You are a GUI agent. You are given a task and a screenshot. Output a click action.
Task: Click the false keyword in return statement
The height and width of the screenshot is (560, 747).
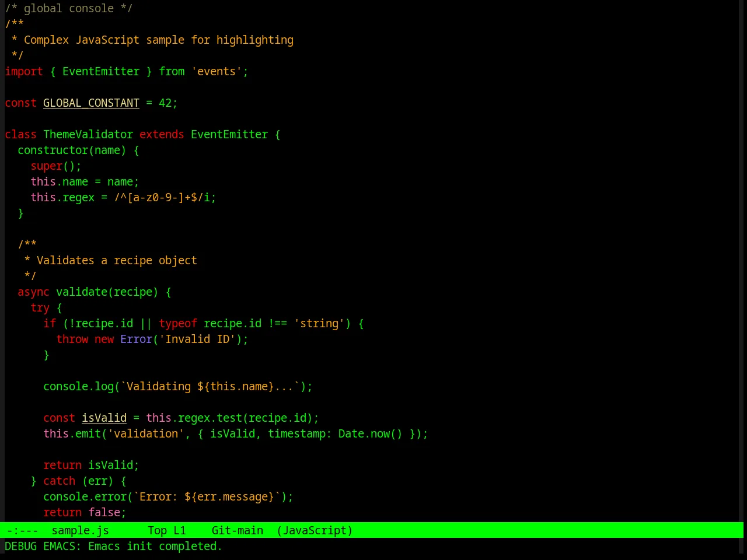click(104, 512)
